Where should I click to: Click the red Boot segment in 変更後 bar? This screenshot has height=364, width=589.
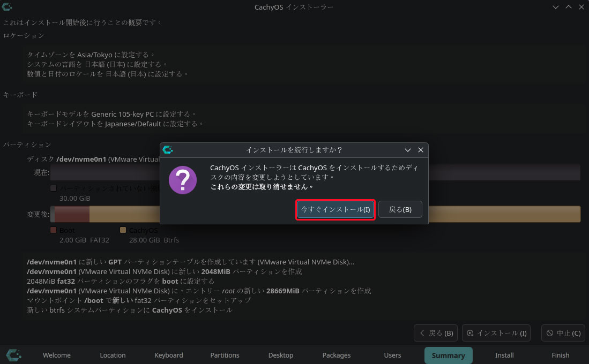click(x=72, y=214)
